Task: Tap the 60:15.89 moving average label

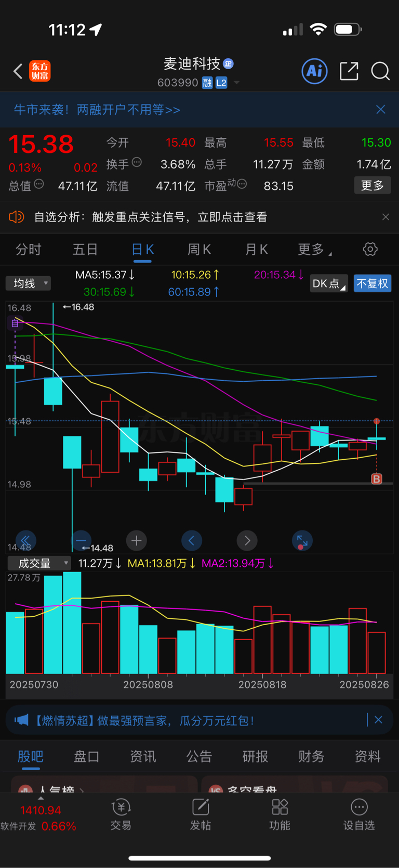Action: [x=194, y=292]
